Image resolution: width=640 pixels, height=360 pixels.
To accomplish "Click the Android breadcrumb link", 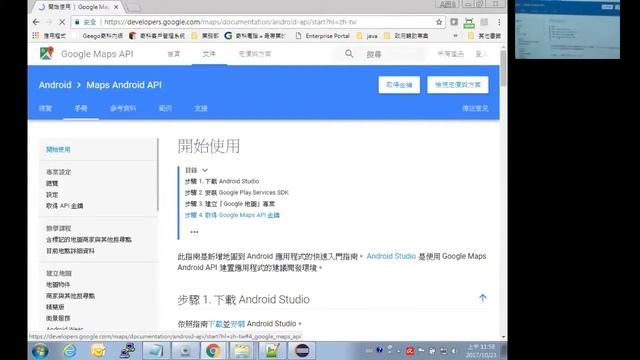I will (55, 85).
